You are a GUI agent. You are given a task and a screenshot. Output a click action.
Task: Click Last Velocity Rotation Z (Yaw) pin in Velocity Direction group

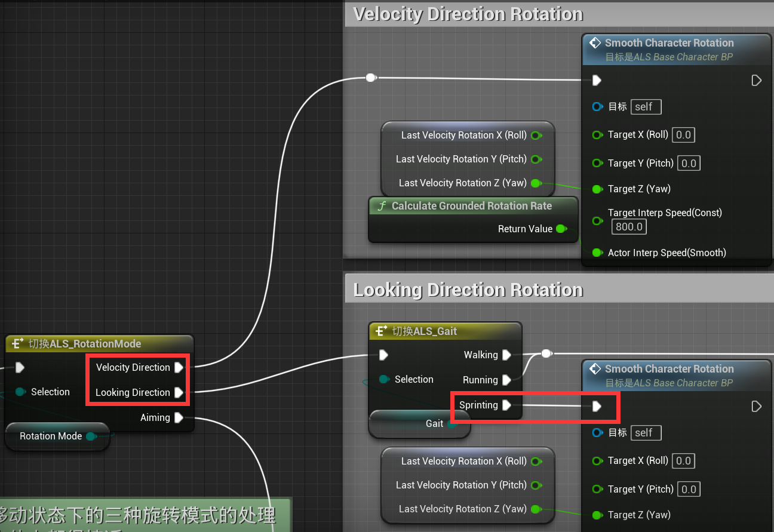(536, 183)
